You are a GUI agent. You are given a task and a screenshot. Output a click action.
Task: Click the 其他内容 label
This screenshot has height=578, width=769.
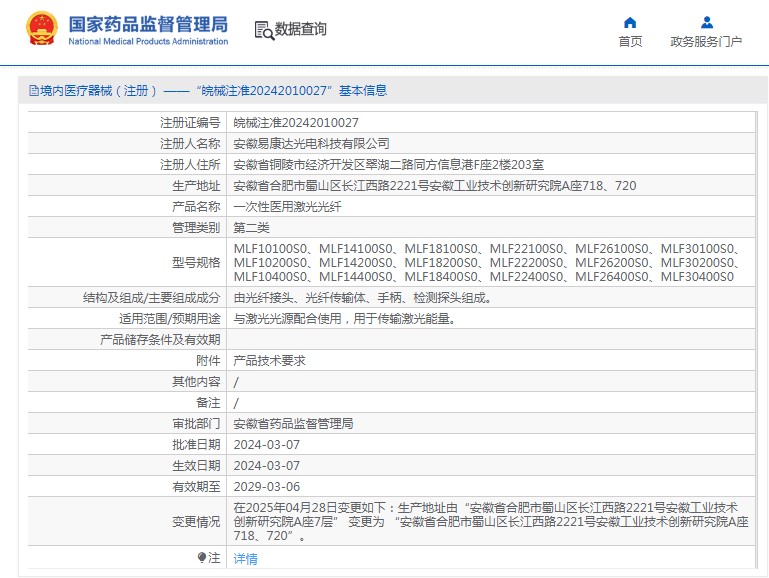point(196,382)
